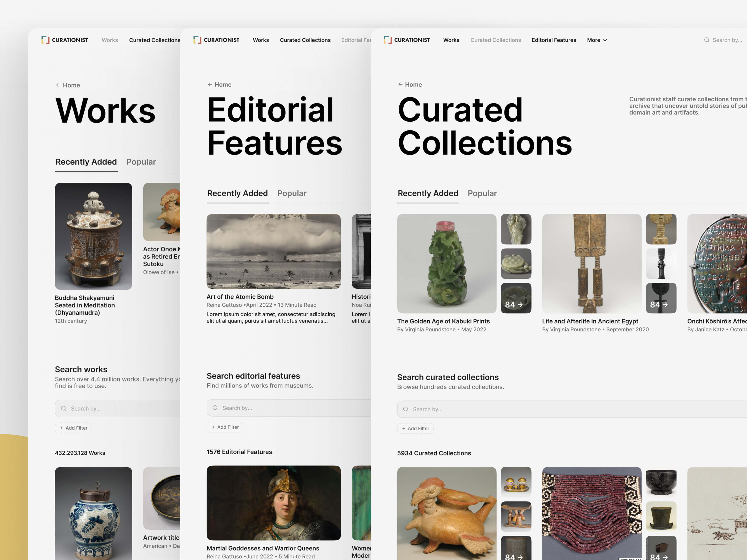Open Life and Afterlife in Ancient Egypt title
This screenshot has width=747, height=560.
(x=590, y=321)
